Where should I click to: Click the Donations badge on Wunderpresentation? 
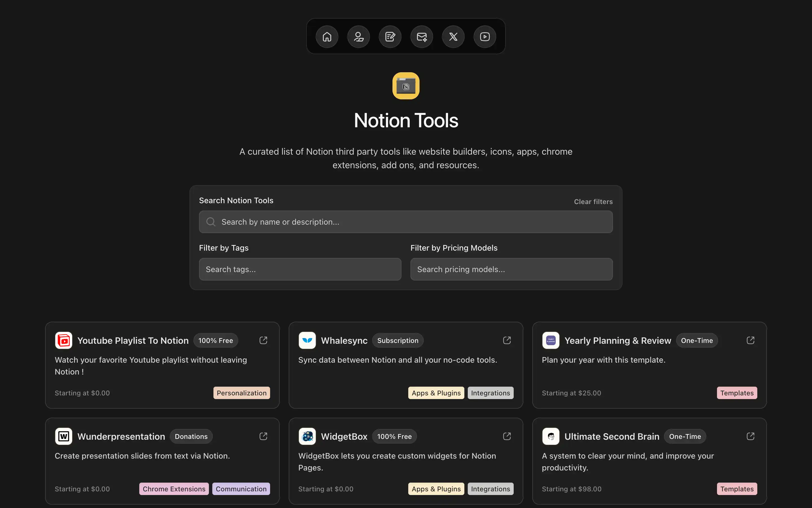[191, 436]
